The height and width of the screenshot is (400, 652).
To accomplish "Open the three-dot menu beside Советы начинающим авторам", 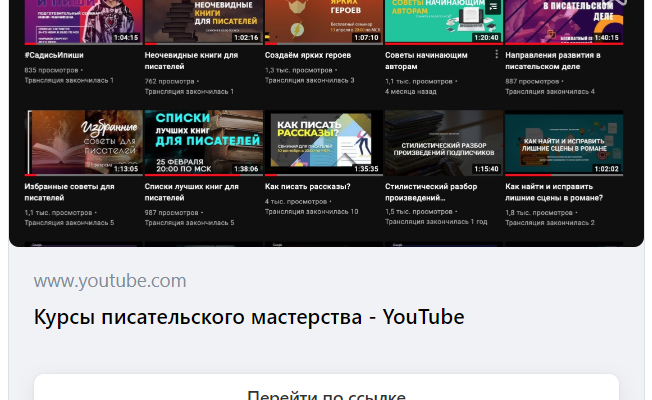I will pos(497,55).
